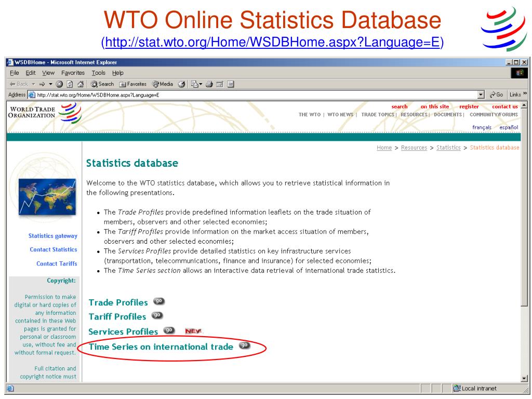
Task: Open the Edit menu
Action: (x=31, y=73)
